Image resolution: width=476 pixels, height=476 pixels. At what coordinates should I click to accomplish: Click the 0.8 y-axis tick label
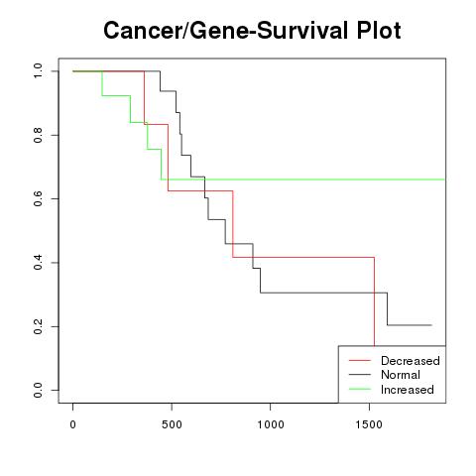tap(38, 135)
